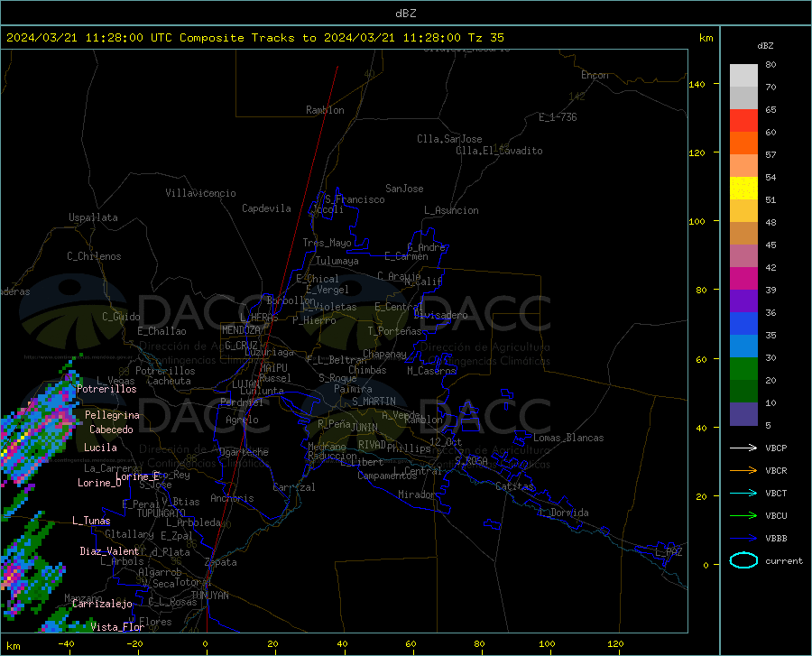812x656 pixels.
Task: Click the green VBCU arrow in legend
Action: pos(743,516)
